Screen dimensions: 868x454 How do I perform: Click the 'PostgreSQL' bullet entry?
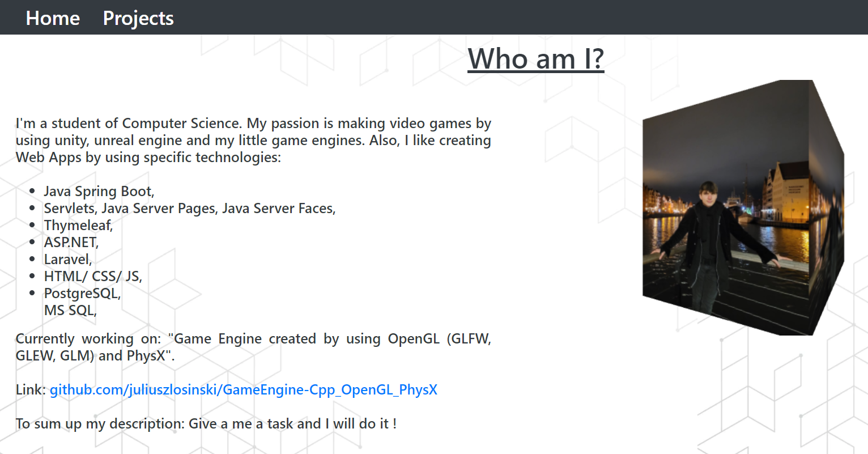(82, 293)
